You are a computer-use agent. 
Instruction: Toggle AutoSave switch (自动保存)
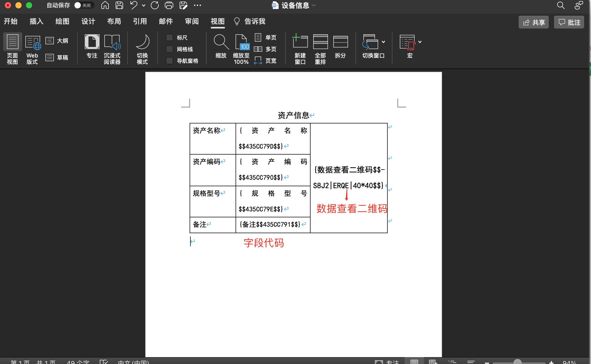point(84,5)
